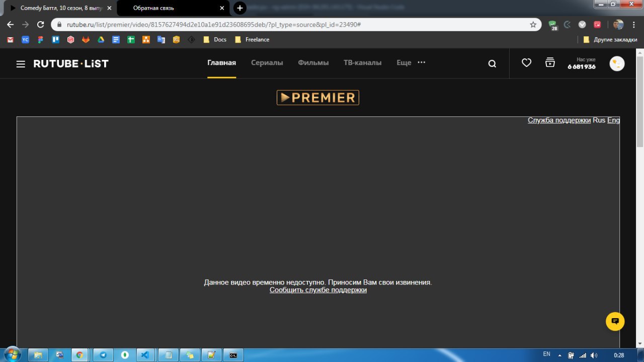Open the command prompt taskbar item
The width and height of the screenshot is (644, 362).
(233, 355)
